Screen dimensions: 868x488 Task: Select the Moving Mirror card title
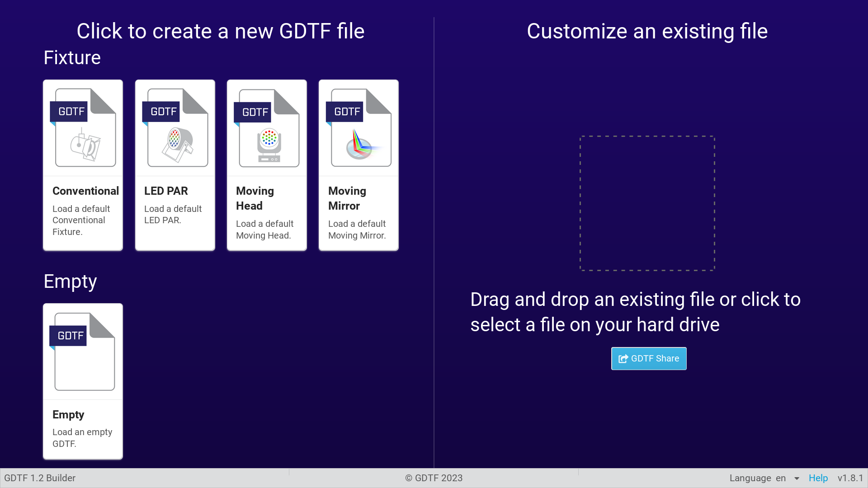point(347,198)
